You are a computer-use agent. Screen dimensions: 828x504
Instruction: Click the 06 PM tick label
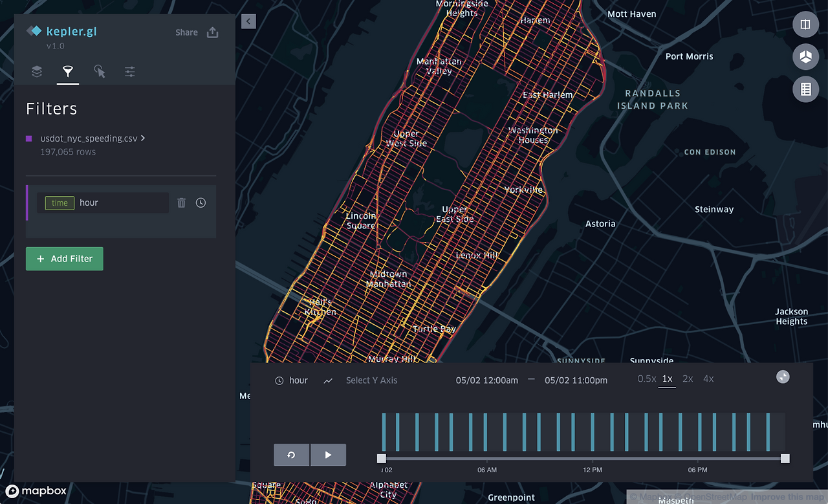tap(698, 470)
